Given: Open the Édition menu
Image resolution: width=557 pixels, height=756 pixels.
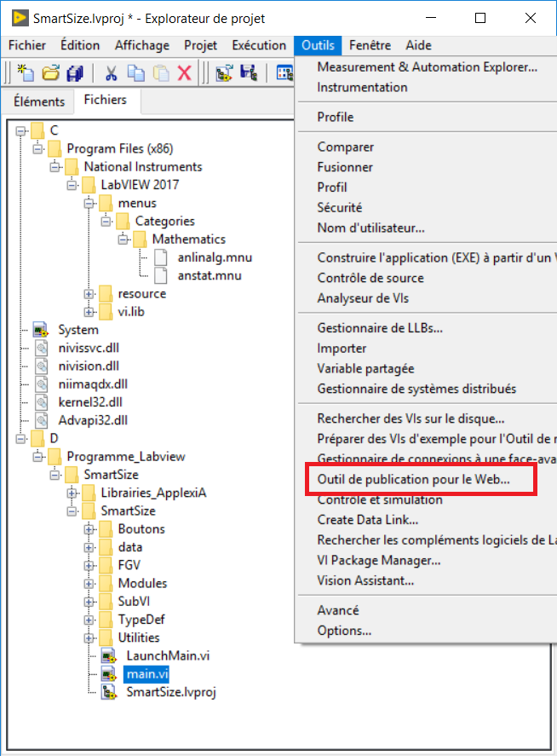Looking at the screenshot, I should coord(80,45).
